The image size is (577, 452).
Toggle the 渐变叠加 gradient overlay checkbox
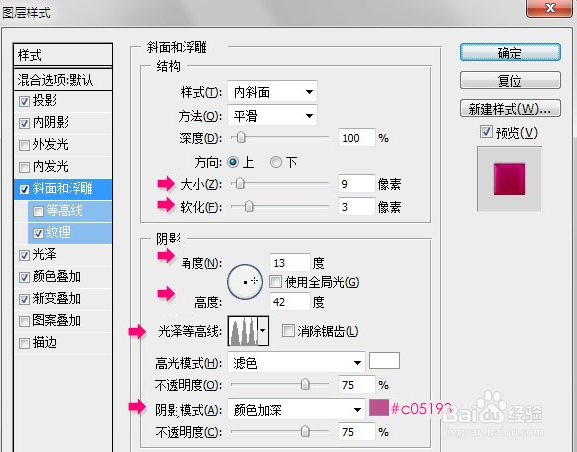pos(24,299)
